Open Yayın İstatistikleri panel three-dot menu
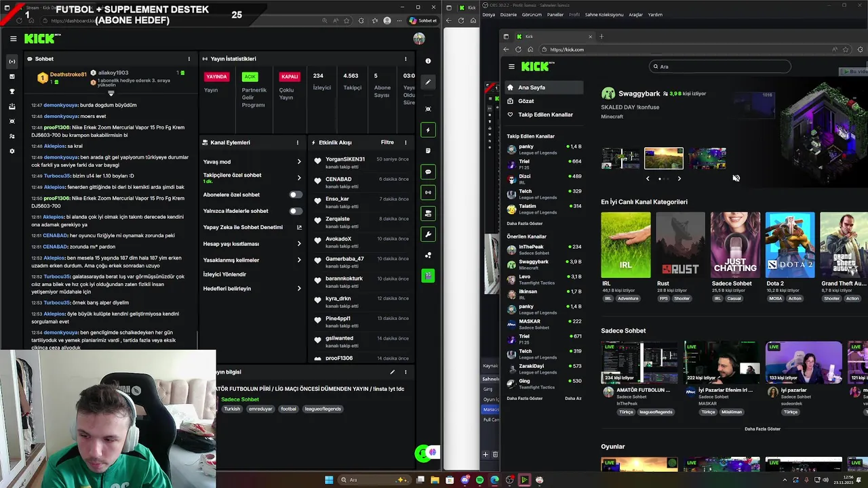This screenshot has height=488, width=868. coord(406,59)
